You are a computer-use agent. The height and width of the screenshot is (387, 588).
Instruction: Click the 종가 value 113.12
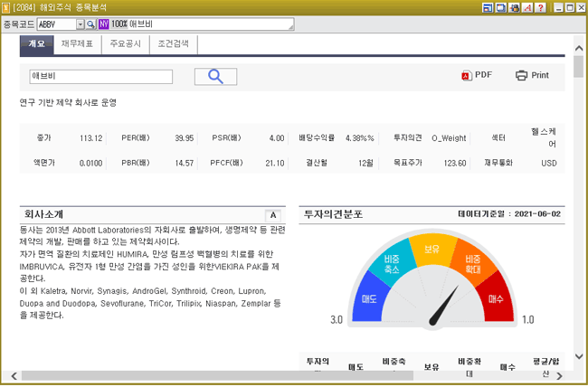point(90,138)
